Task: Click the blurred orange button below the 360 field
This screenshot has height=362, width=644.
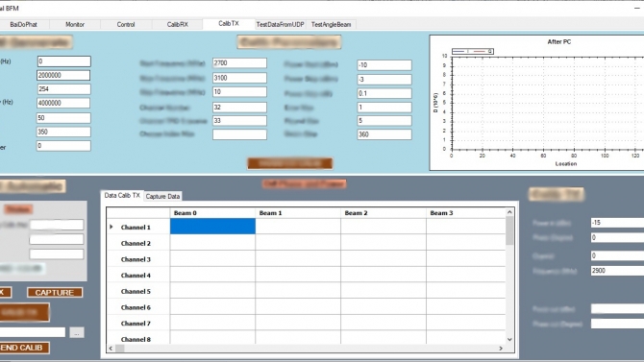Action: click(290, 163)
